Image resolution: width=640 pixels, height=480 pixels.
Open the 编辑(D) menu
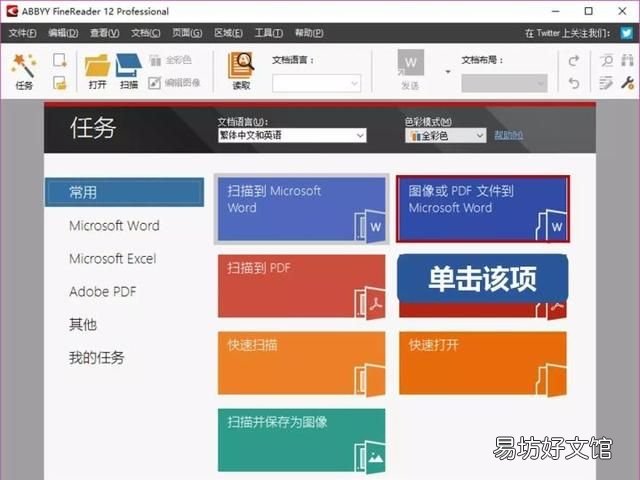[x=63, y=33]
